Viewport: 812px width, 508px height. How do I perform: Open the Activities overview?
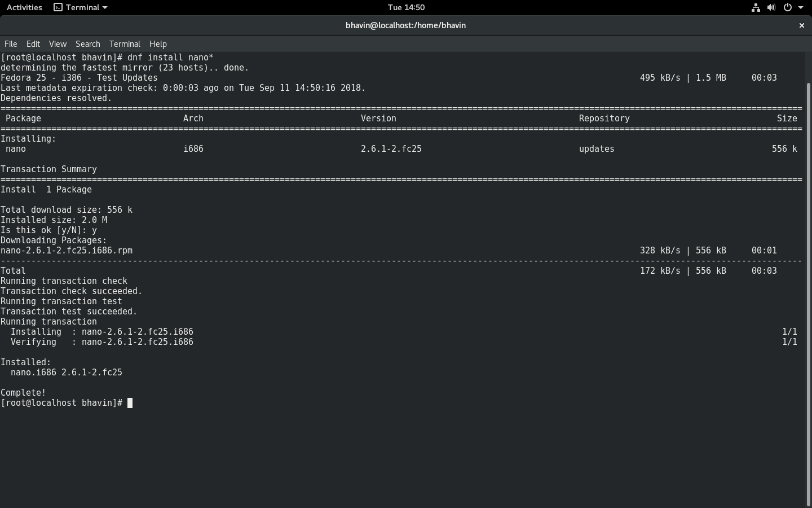pos(24,7)
